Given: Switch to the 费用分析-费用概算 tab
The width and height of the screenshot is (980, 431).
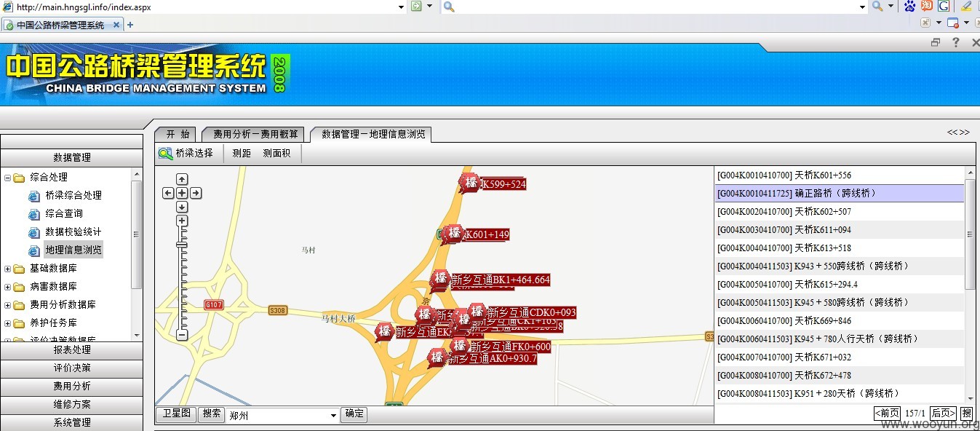Looking at the screenshot, I should [x=255, y=134].
